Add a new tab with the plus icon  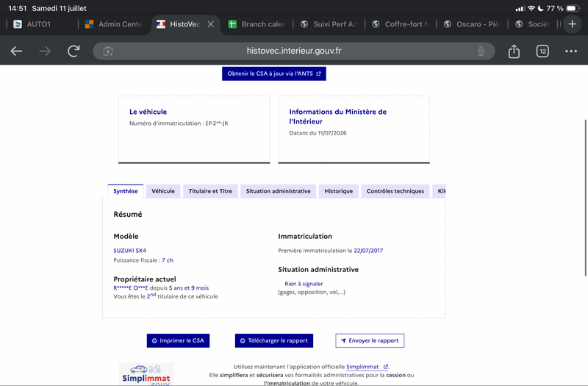coord(572,24)
